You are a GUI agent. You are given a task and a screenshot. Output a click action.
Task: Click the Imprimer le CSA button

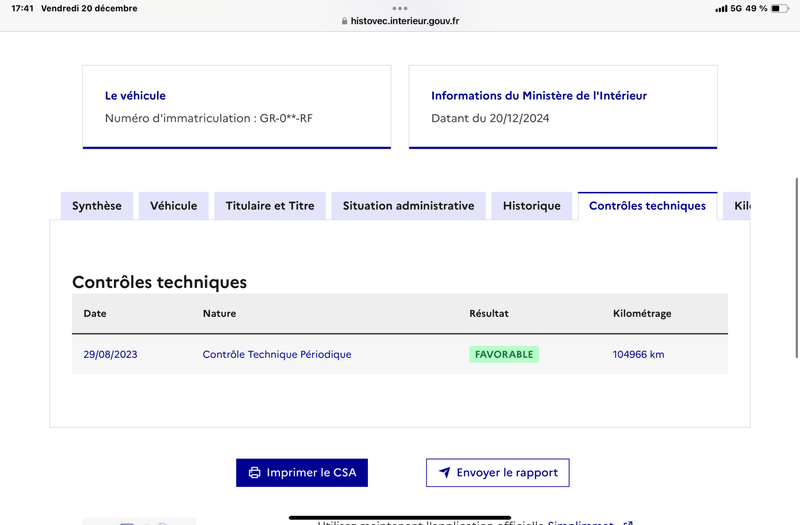[302, 472]
